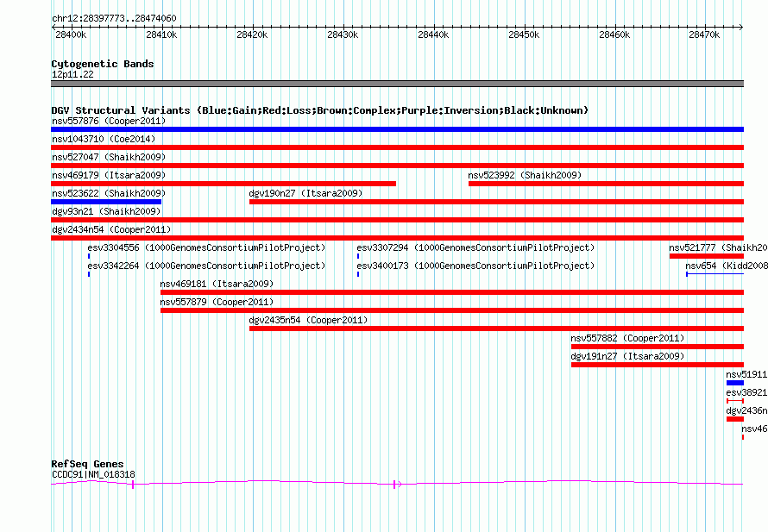Open the nsv469181 (Itsara2009) label
The image size is (768, 532).
click(x=217, y=284)
